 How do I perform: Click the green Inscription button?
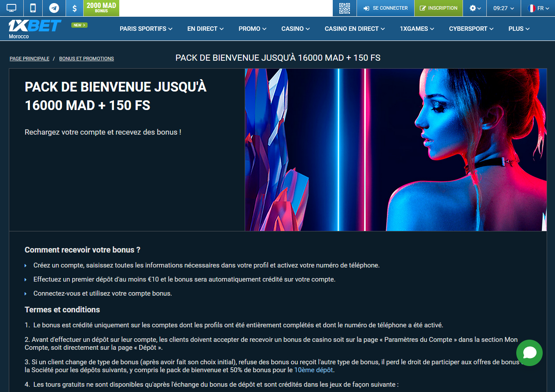coord(438,8)
